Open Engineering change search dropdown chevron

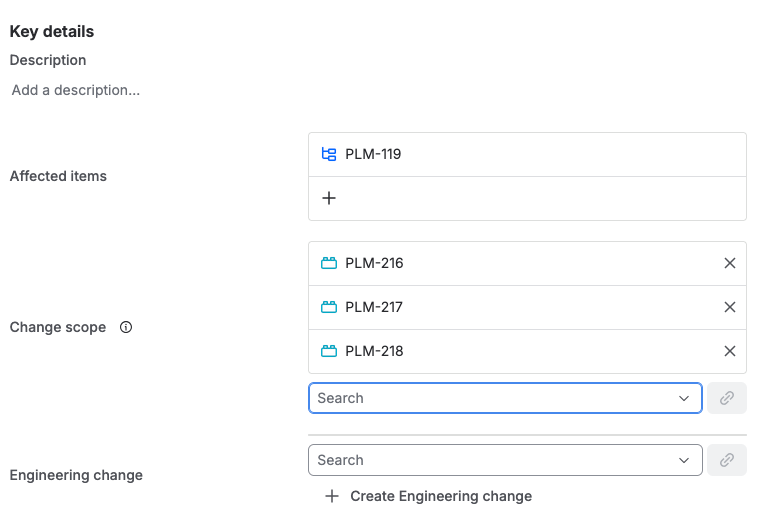(x=684, y=460)
